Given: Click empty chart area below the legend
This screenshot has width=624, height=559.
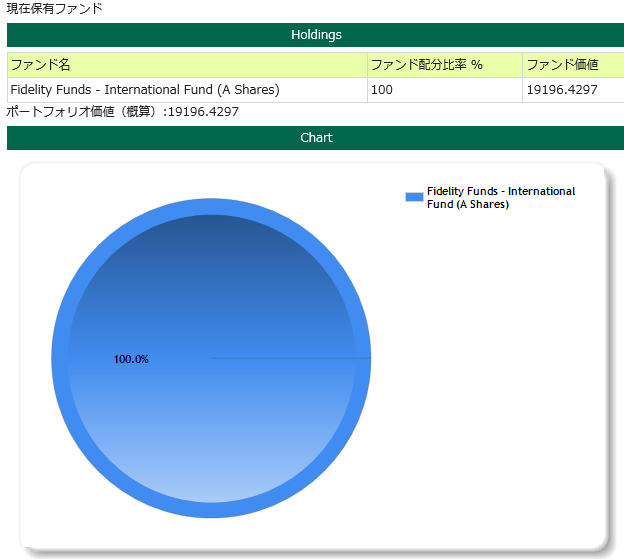Looking at the screenshot, I should [500, 380].
